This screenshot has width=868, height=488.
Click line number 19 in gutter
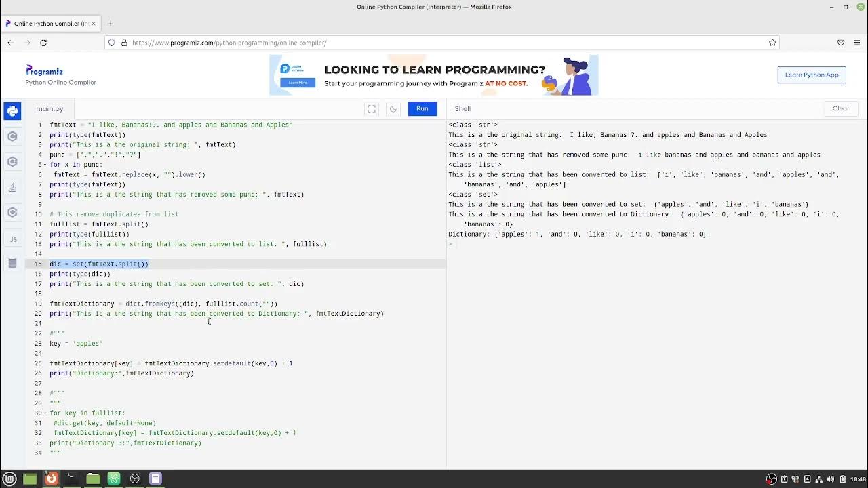pyautogui.click(x=38, y=304)
